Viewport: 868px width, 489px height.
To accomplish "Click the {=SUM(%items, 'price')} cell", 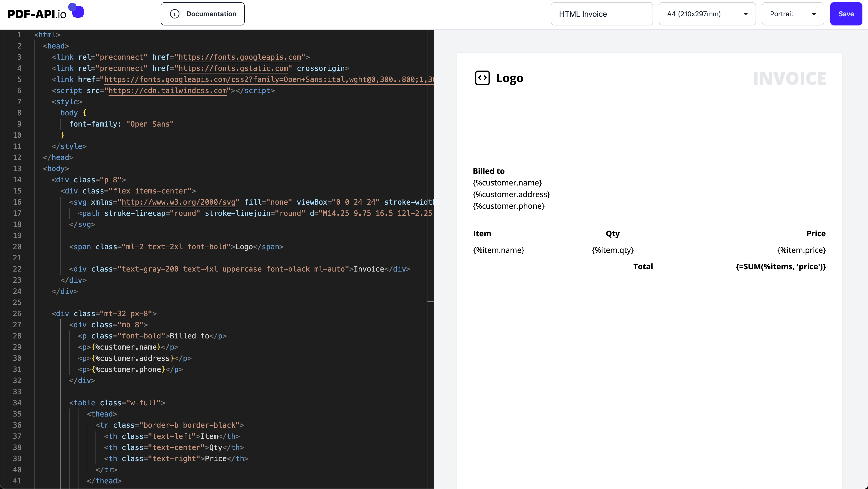I will pos(781,267).
